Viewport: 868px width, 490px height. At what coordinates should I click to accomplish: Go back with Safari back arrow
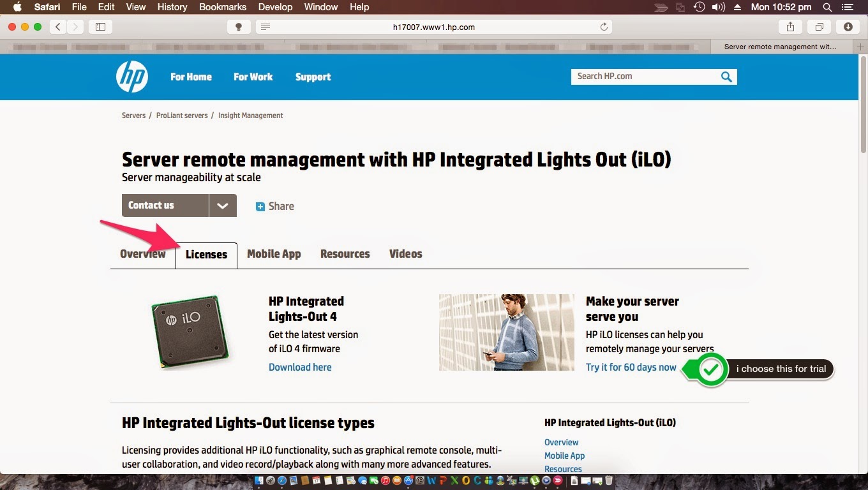click(x=58, y=26)
